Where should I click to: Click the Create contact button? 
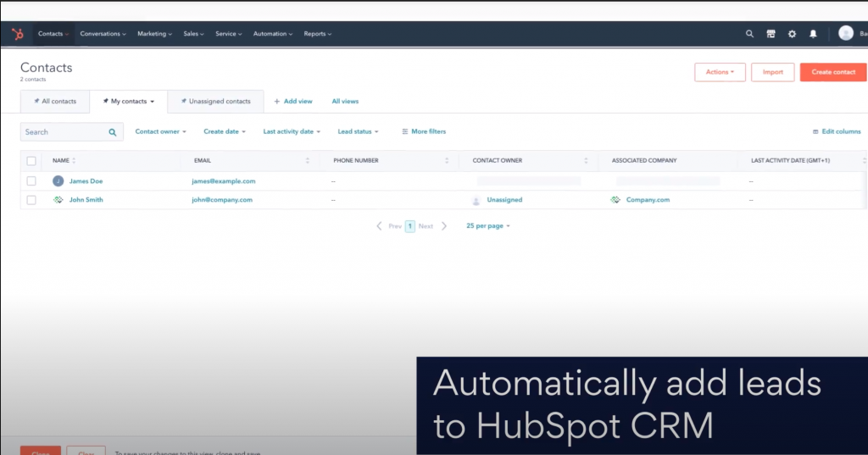coord(833,72)
